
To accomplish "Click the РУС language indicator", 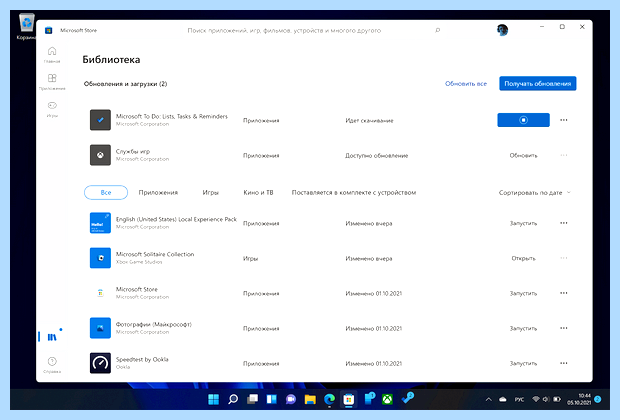I will tap(519, 399).
